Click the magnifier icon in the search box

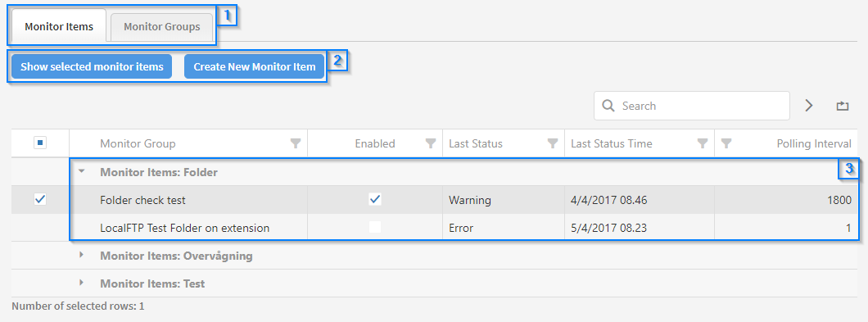[x=608, y=106]
